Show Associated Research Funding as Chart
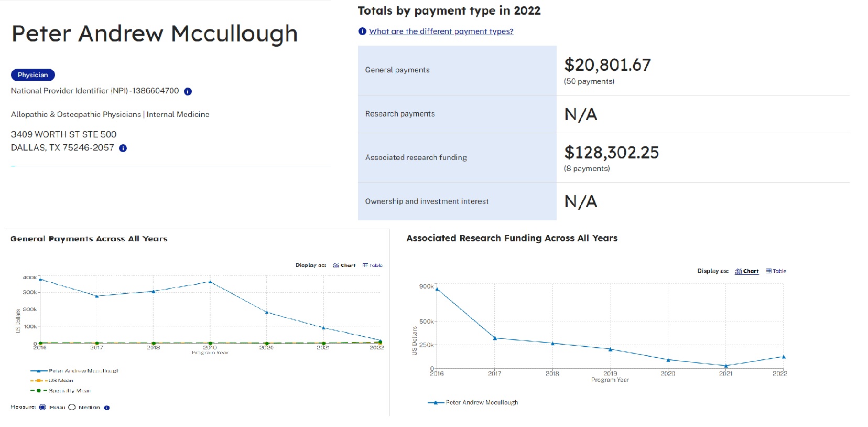 (x=747, y=271)
